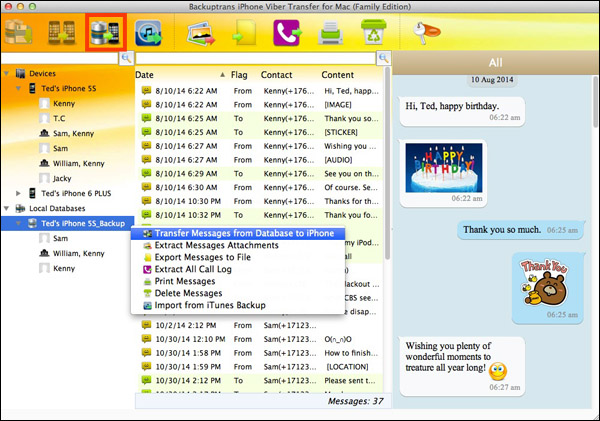
Task: Select the 8/10/14 6:29 AM message row
Action: point(260,173)
